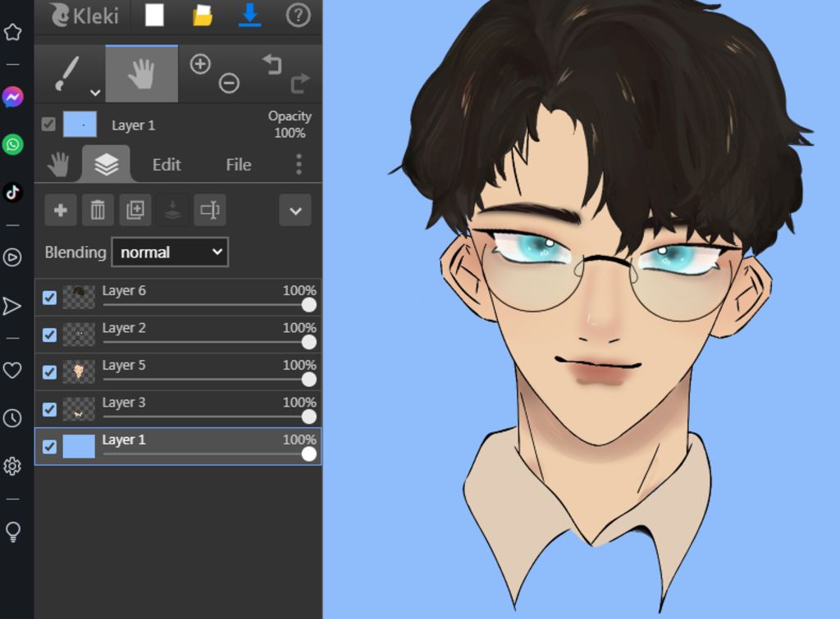Open the sidebar heart icon
Viewport: 840px width, 619px height.
pos(12,370)
